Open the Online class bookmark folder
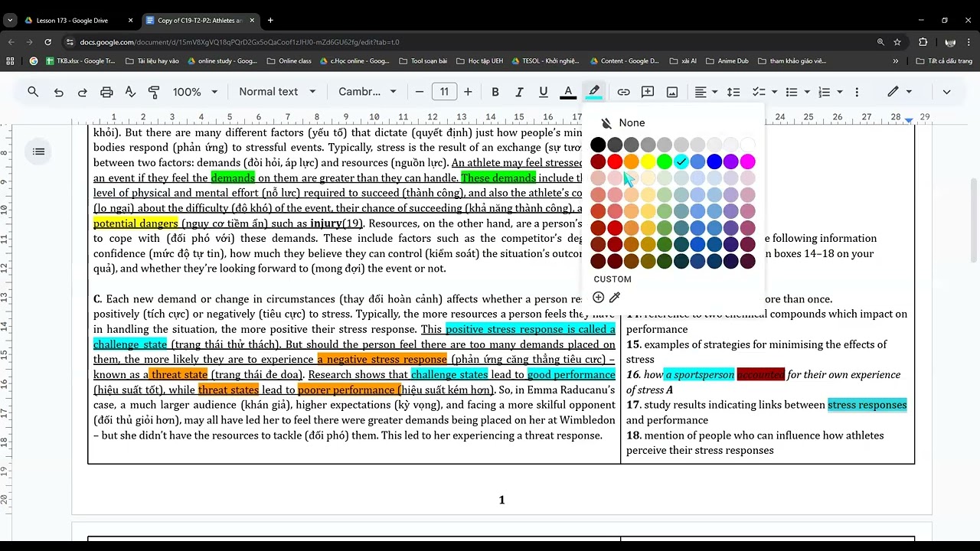980x551 pixels. [289, 60]
